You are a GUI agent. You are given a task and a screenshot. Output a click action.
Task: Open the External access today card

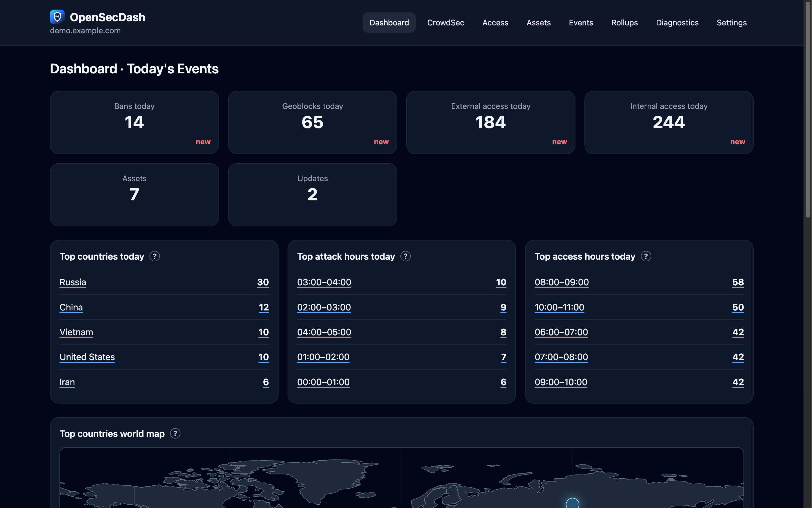pos(491,122)
